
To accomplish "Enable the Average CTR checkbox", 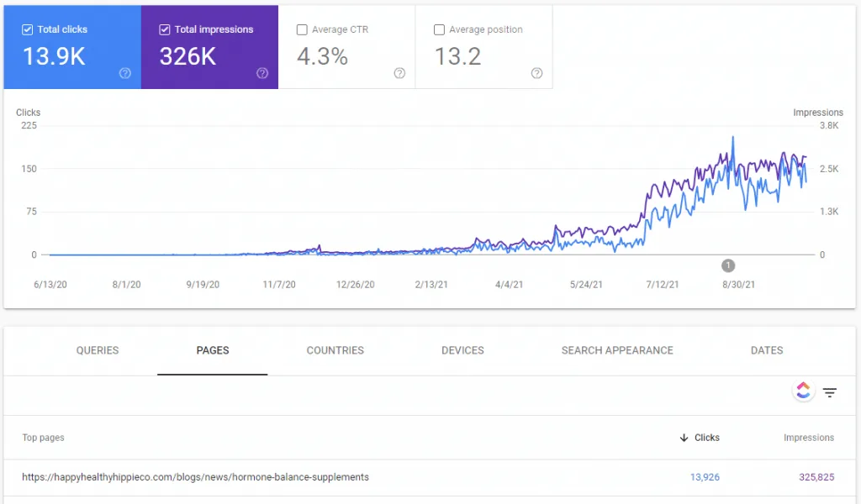I will 302,29.
